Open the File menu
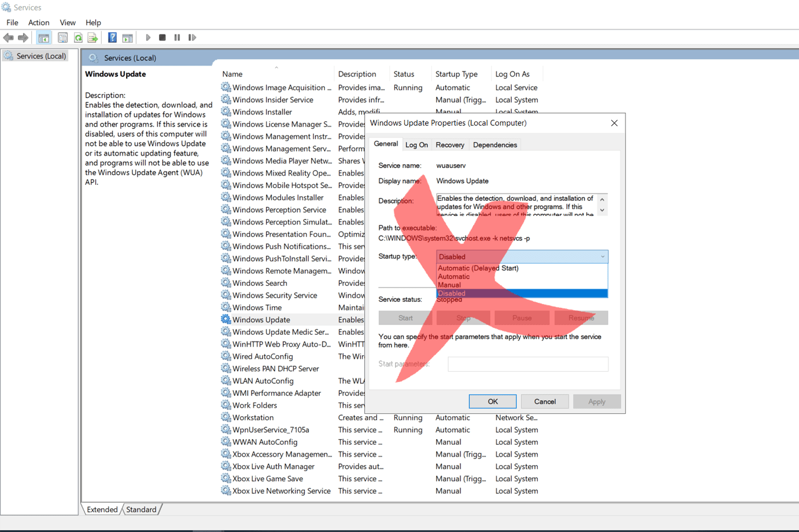 tap(13, 23)
